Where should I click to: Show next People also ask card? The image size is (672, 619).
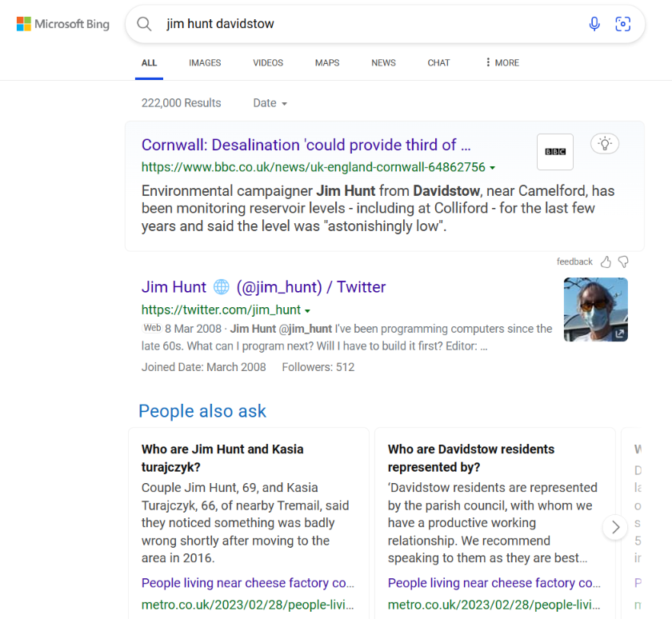(615, 527)
